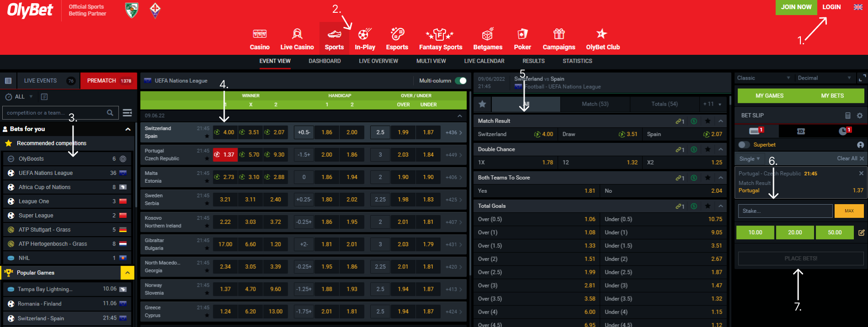
Task: Toggle the Multi-column switch
Action: (461, 81)
